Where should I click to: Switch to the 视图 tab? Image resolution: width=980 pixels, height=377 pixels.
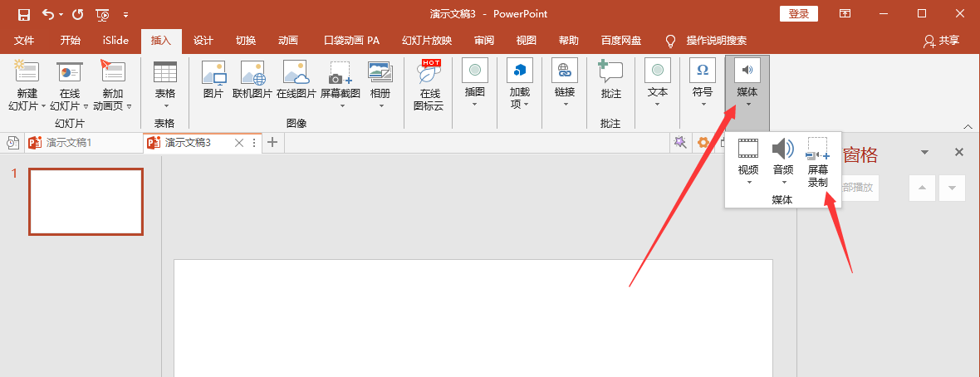click(527, 41)
